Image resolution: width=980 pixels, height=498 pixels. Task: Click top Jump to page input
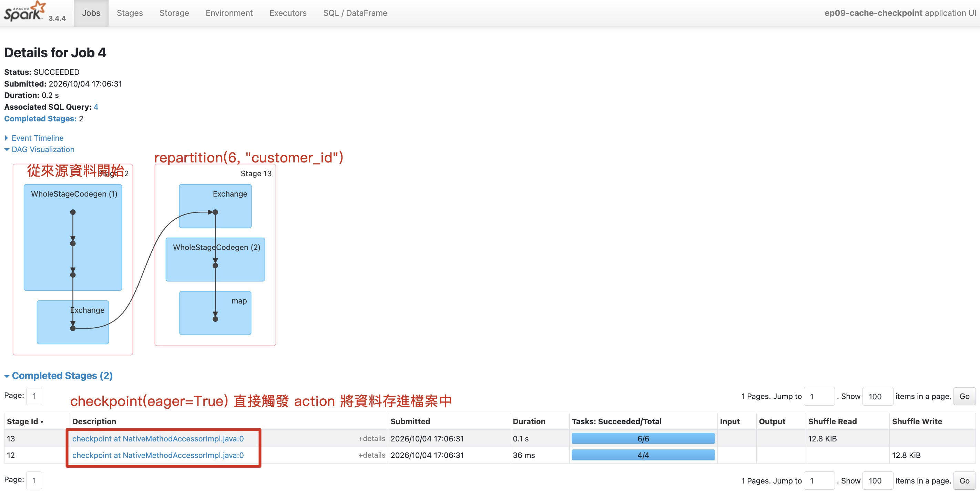[819, 396]
